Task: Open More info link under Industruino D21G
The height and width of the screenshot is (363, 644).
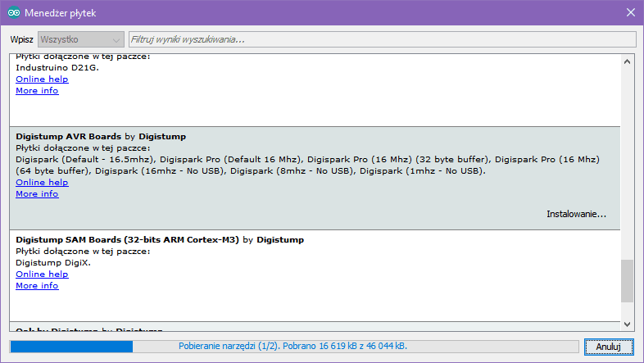Action: 37,90
